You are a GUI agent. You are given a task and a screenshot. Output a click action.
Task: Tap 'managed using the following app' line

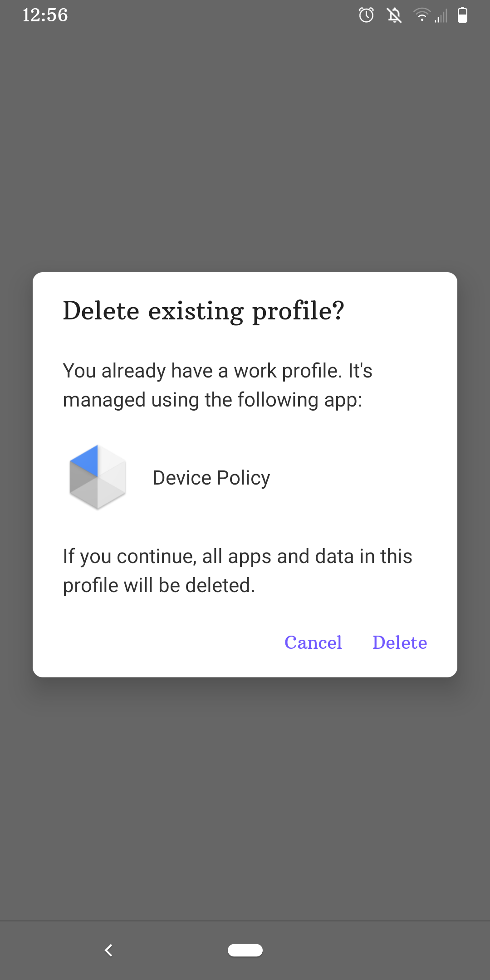click(x=212, y=400)
